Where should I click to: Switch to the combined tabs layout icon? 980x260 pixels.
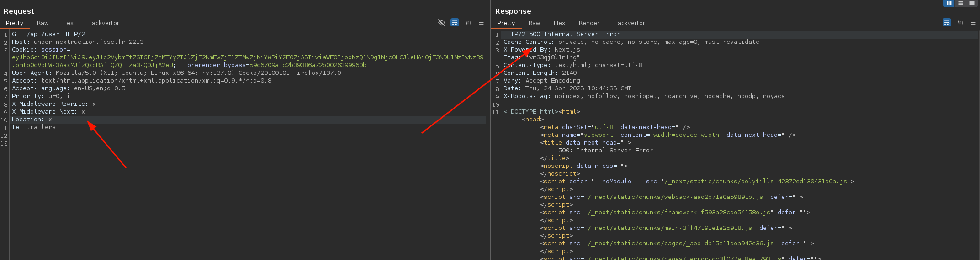pyautogui.click(x=972, y=3)
